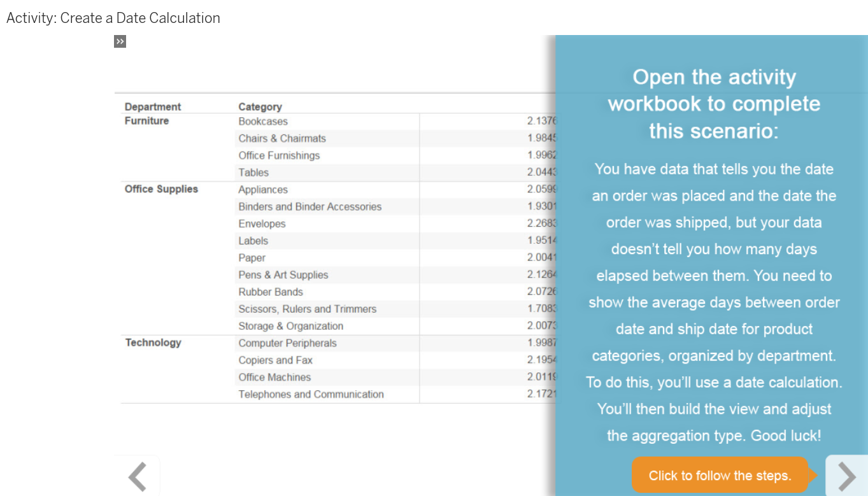Click the 'Pens & Art Supplies' category
Screen dimensions: 868x496
click(x=283, y=274)
